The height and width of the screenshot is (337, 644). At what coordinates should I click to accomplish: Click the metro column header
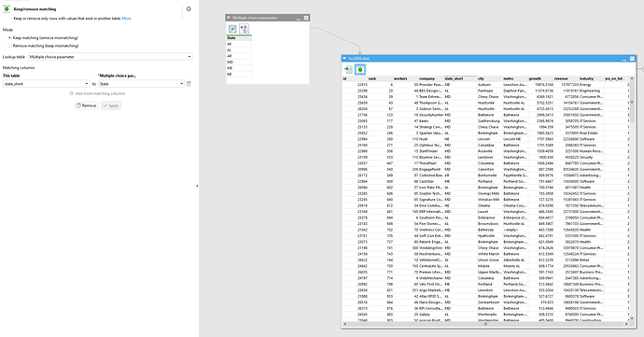[x=515, y=78]
